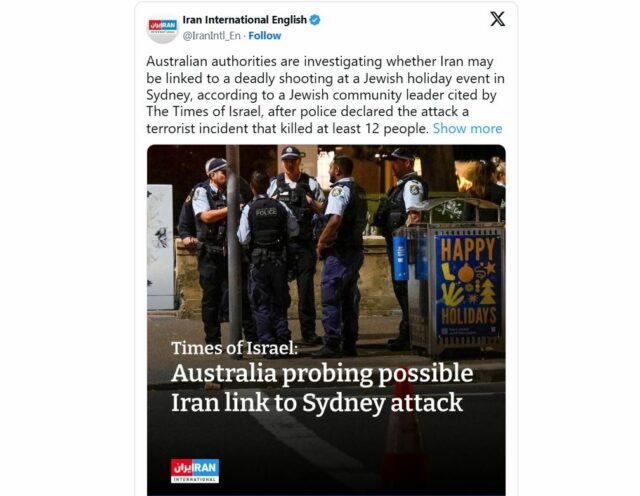Select the 'Times of Israel:' caption on image
The width and height of the screenshot is (640, 496).
(x=234, y=348)
